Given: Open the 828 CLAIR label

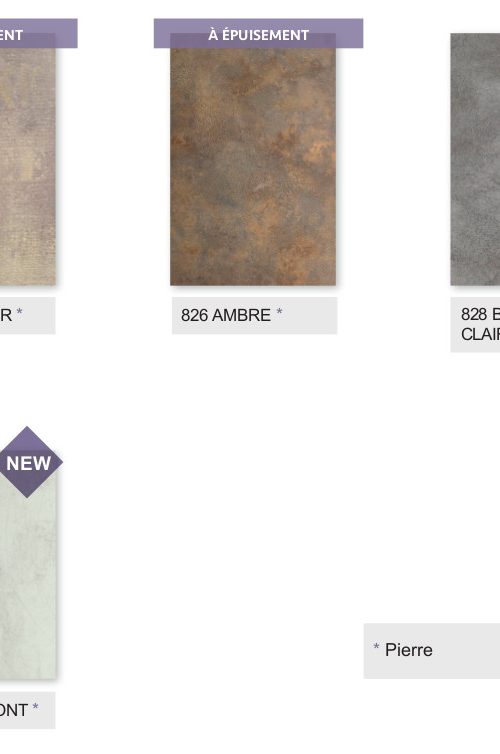Looking at the screenshot, I should tap(475, 325).
